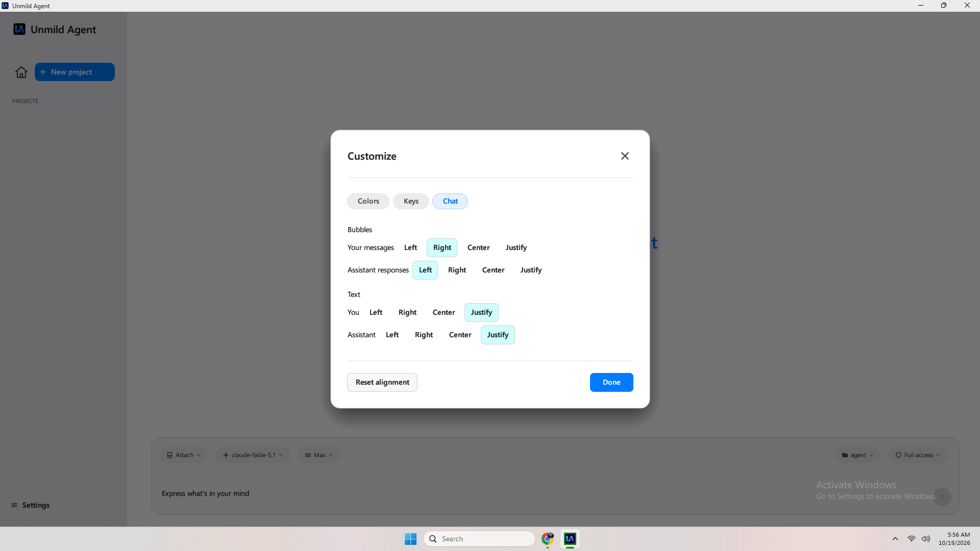Screen dimensions: 980x551
Task: Set Assistant responses bubbles to Right
Action: click(457, 270)
